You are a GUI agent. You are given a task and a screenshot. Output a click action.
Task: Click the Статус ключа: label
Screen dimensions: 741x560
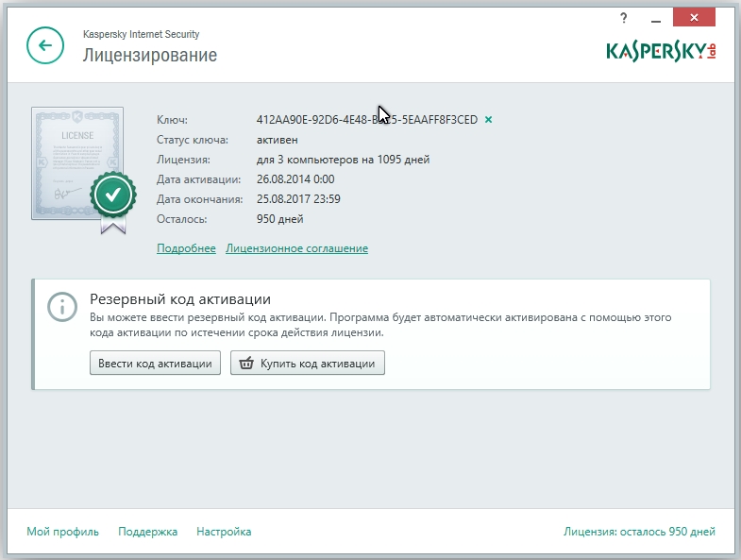(x=193, y=140)
